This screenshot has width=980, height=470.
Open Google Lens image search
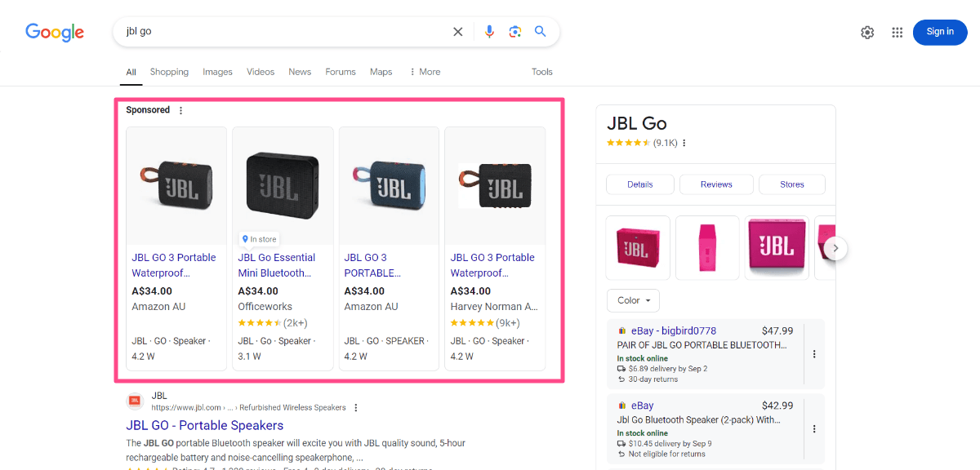(514, 32)
